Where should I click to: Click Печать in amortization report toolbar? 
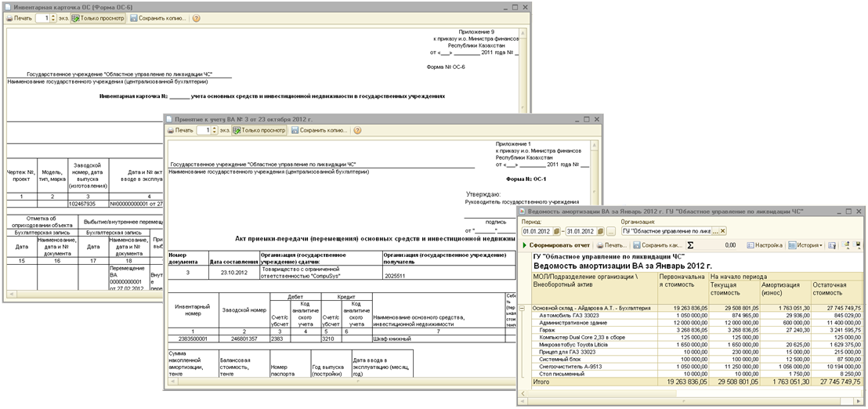(x=612, y=245)
